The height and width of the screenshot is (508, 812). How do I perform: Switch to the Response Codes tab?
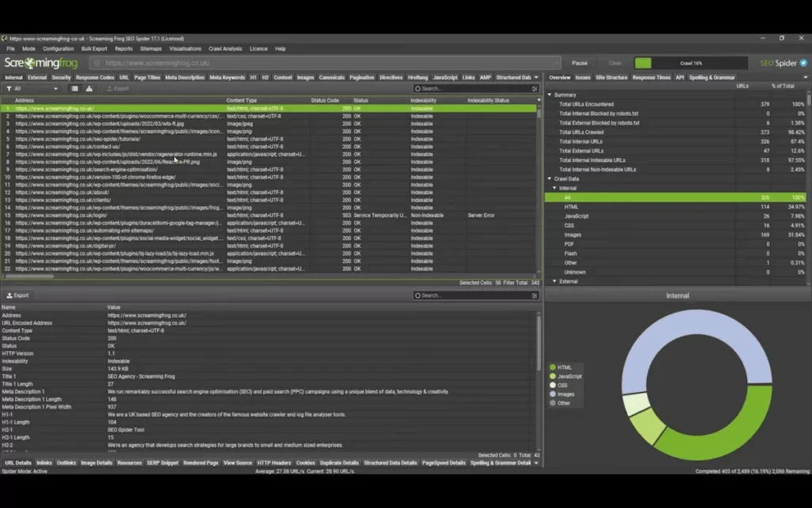click(95, 78)
